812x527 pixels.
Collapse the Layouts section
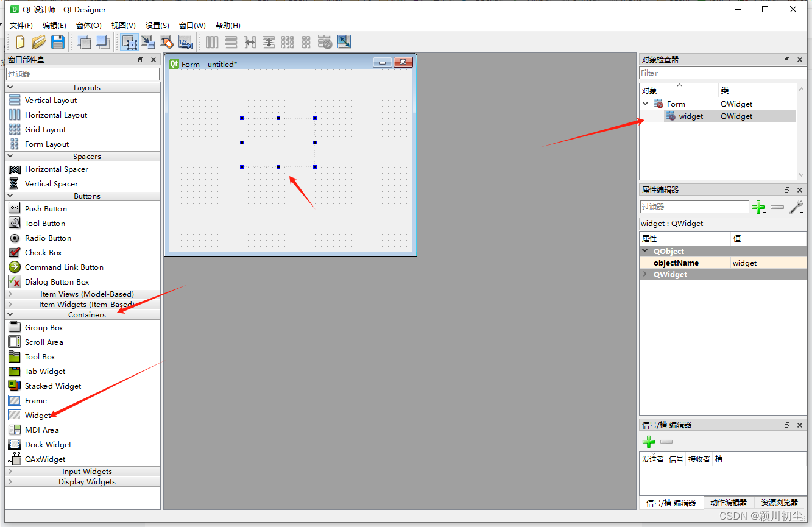tap(10, 87)
